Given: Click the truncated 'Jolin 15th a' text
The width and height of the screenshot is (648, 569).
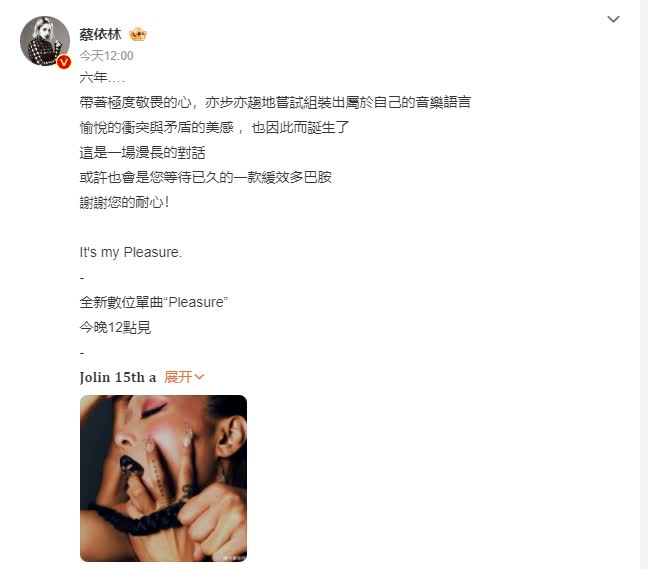Looking at the screenshot, I should click(118, 377).
